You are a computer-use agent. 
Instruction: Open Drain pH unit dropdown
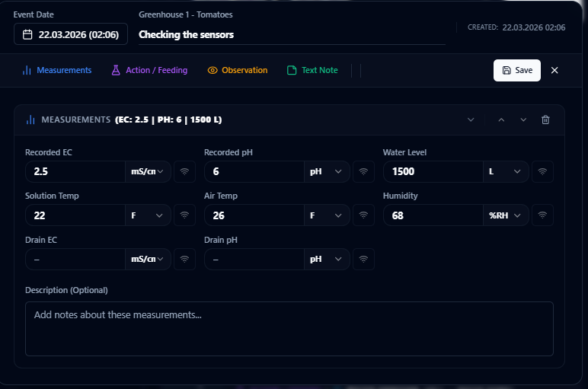click(327, 259)
